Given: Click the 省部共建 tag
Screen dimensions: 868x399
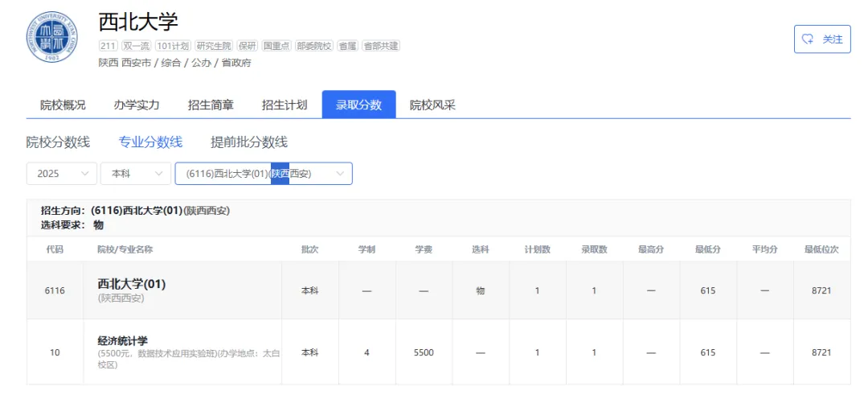Looking at the screenshot, I should (x=381, y=46).
